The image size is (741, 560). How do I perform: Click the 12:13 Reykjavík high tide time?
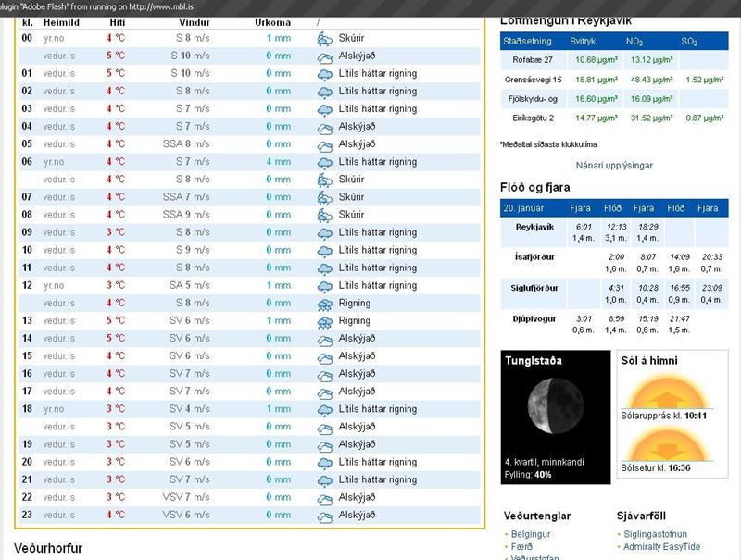click(616, 227)
